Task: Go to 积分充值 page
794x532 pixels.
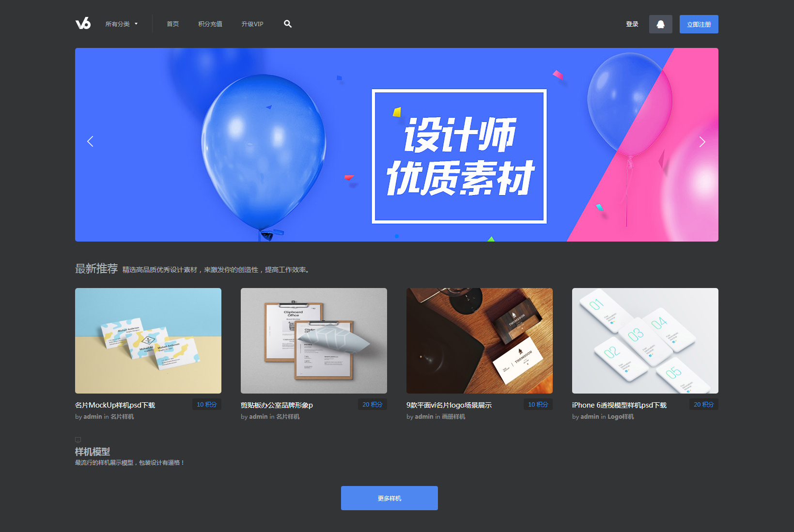Action: coord(210,24)
